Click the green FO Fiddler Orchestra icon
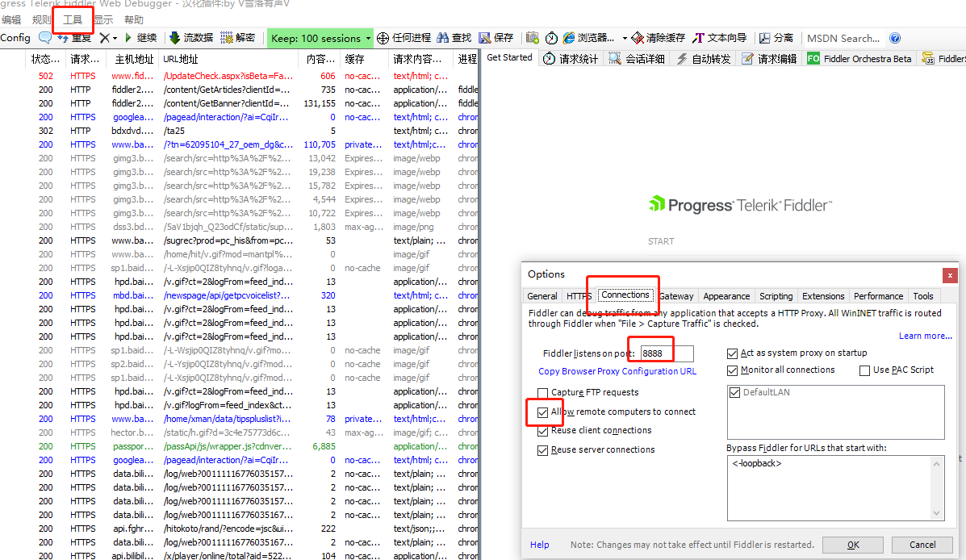Viewport: 966px width, 560px height. [x=813, y=59]
